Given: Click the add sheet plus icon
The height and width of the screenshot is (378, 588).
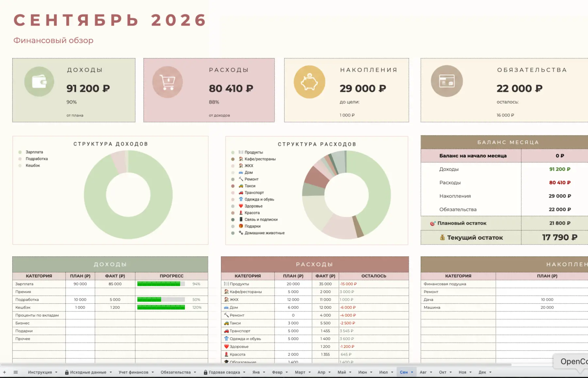Looking at the screenshot, I should coord(5,372).
